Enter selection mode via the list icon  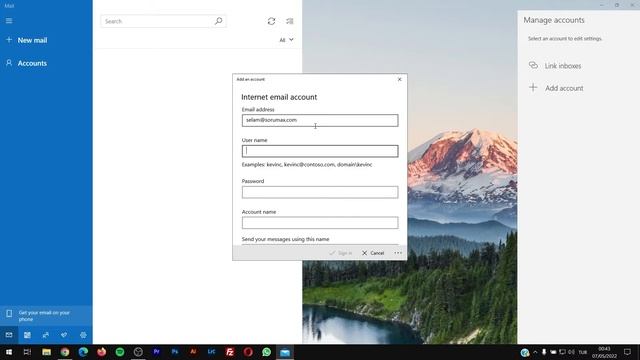pyautogui.click(x=290, y=21)
